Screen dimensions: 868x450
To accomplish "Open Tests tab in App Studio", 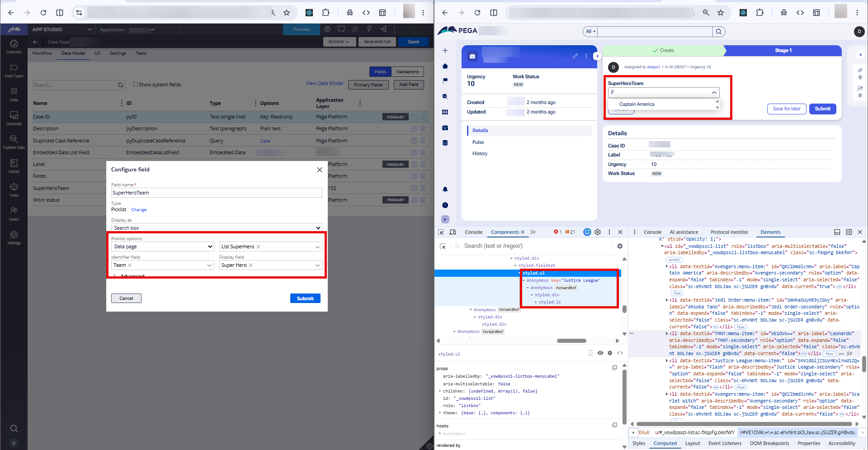I will [x=141, y=53].
